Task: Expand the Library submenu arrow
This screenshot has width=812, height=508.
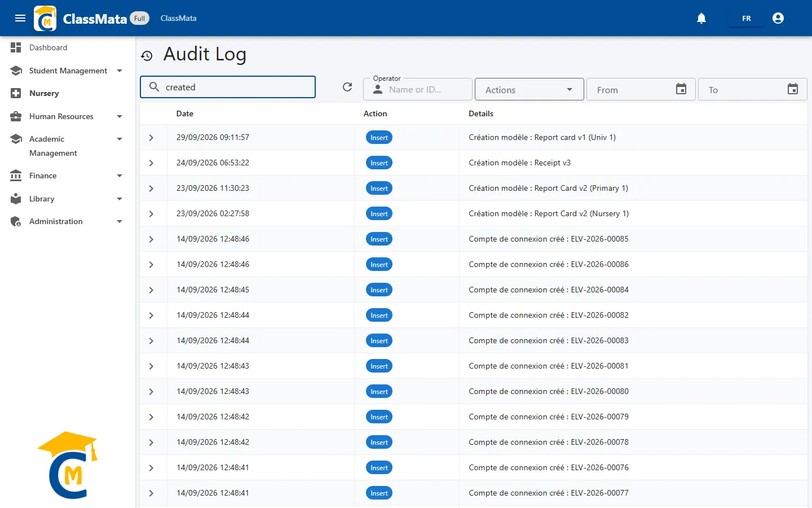Action: pos(120,199)
